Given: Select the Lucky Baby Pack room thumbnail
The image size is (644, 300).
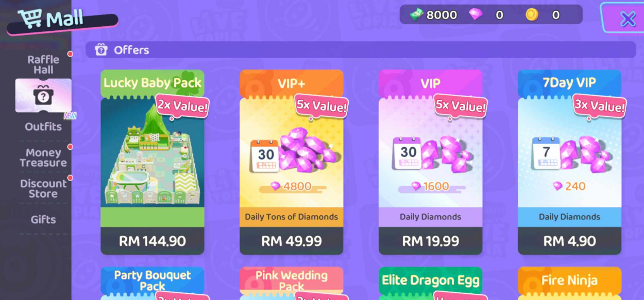Looking at the screenshot, I should point(152,153).
